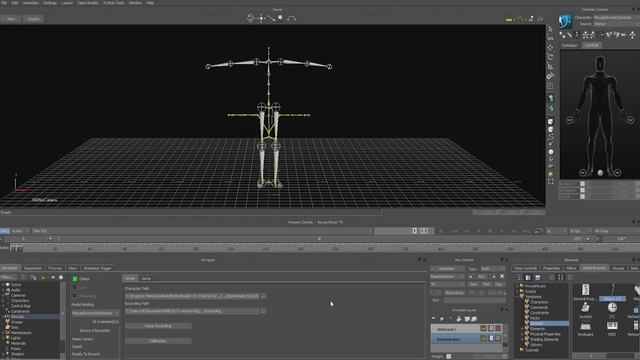Open the Python Tools menu
Image resolution: width=640 pixels, height=360 pixels.
114,3
